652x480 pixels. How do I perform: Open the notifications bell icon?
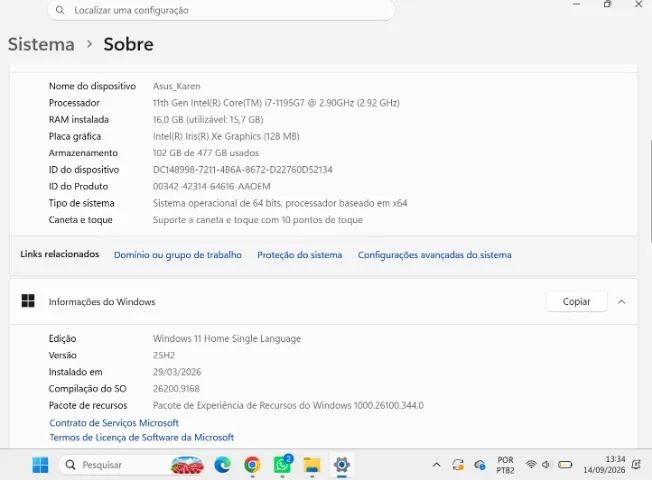click(x=636, y=464)
